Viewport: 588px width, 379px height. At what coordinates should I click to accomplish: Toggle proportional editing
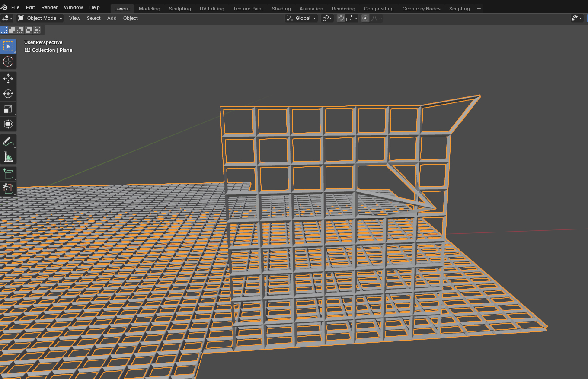(x=365, y=18)
